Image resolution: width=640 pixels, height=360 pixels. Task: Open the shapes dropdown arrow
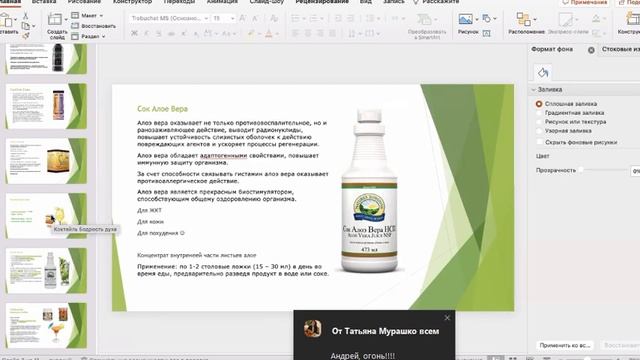pyautogui.click(x=495, y=18)
